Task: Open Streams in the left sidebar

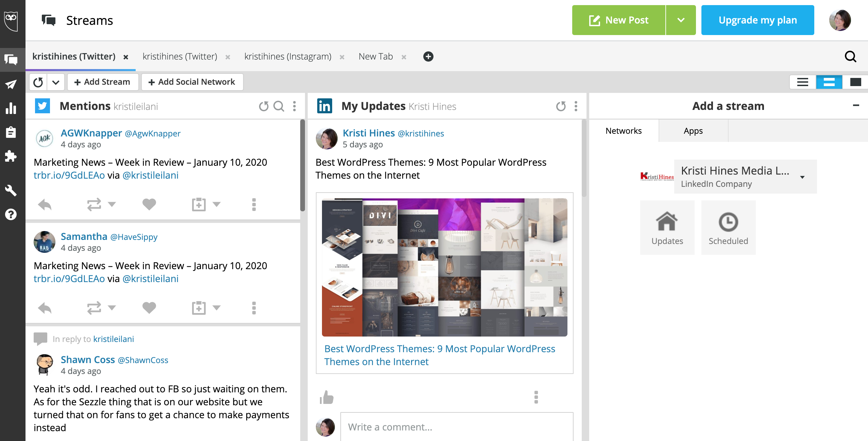Action: (x=11, y=60)
